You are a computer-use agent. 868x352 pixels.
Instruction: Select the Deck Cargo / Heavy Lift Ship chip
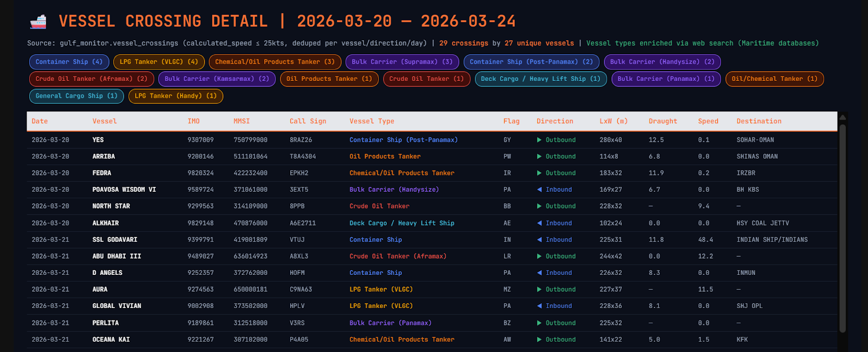click(x=540, y=79)
